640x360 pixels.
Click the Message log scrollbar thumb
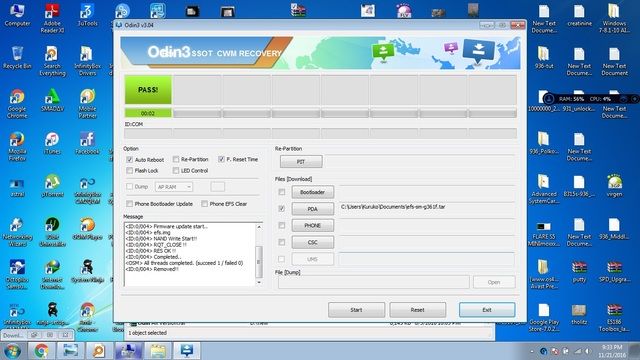[259, 262]
